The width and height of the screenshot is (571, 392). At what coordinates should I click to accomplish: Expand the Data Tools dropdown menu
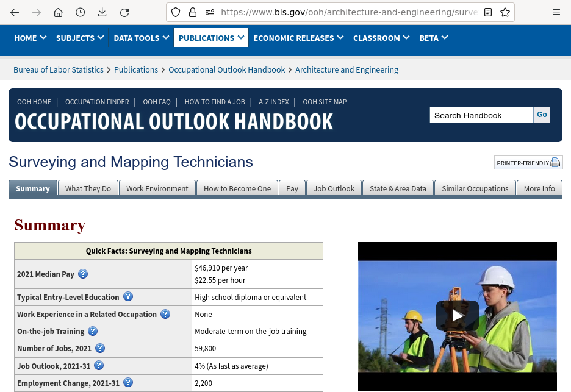click(141, 38)
